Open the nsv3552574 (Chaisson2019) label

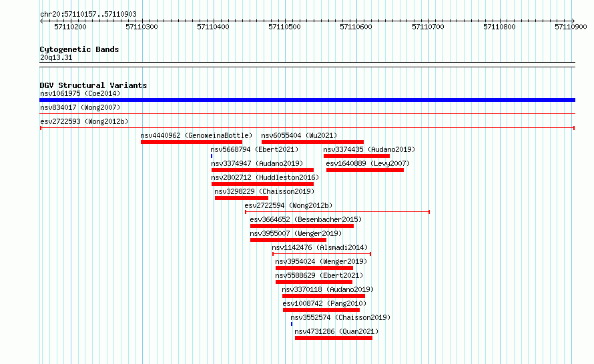pos(340,317)
